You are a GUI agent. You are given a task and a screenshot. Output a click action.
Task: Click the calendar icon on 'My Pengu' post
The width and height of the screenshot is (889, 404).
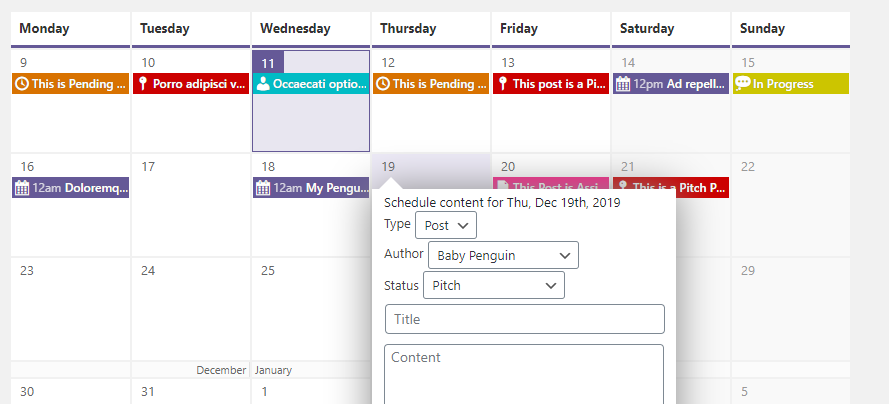[x=263, y=187]
